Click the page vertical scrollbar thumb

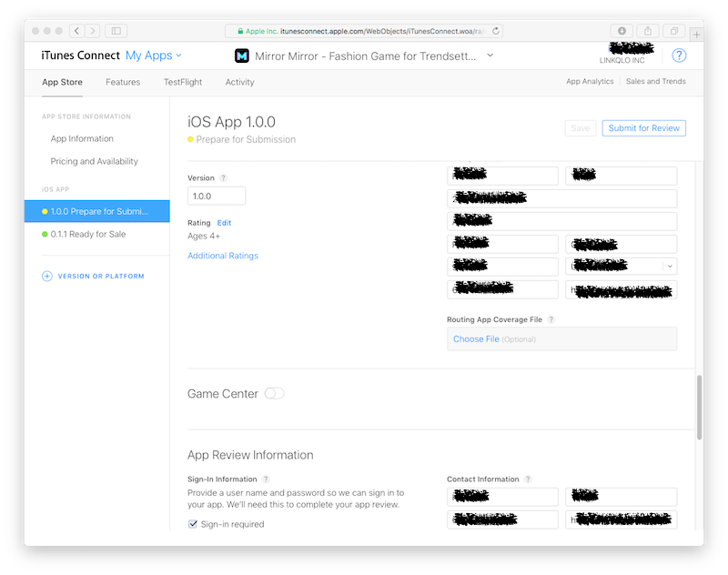[699, 408]
